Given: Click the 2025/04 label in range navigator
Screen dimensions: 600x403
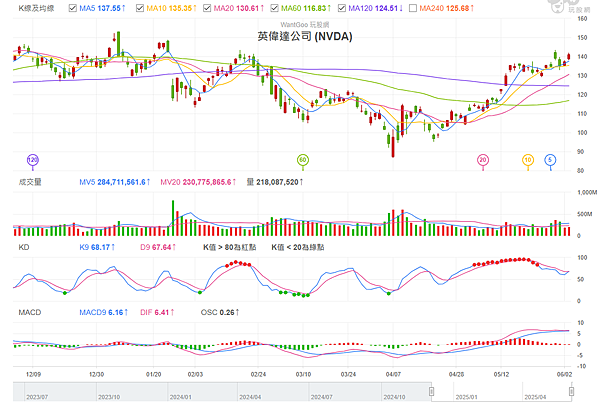Looking at the screenshot, I should [535, 397].
